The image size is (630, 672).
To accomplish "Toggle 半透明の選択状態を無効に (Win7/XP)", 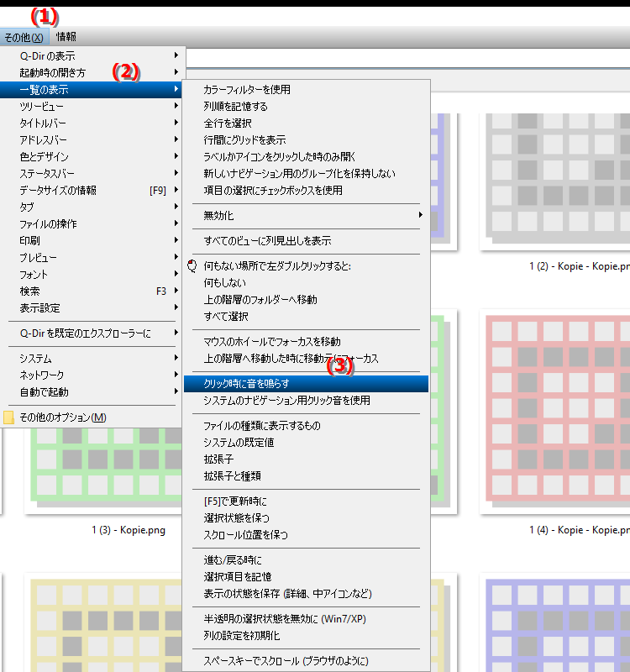I will click(306, 618).
